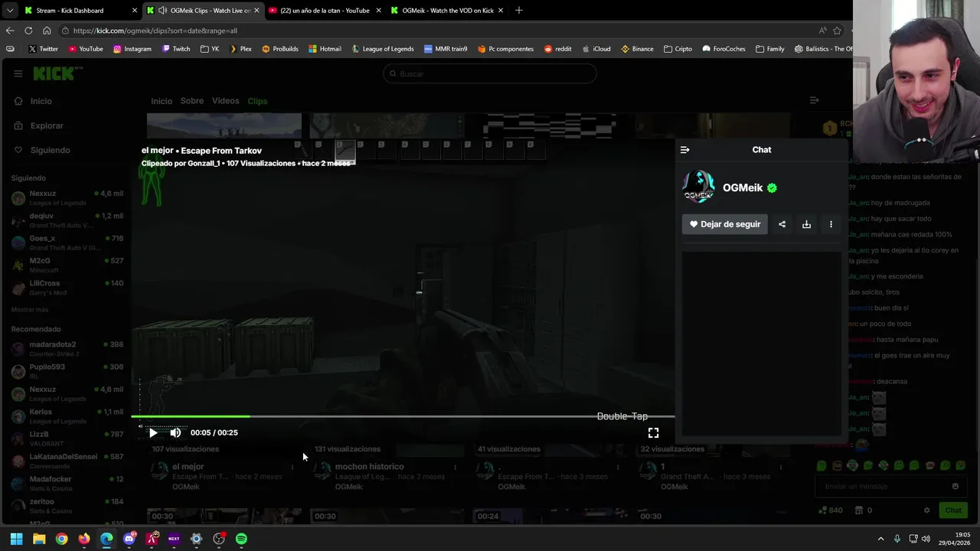Open Windows Start menu
The height and width of the screenshot is (551, 980).
[x=16, y=539]
